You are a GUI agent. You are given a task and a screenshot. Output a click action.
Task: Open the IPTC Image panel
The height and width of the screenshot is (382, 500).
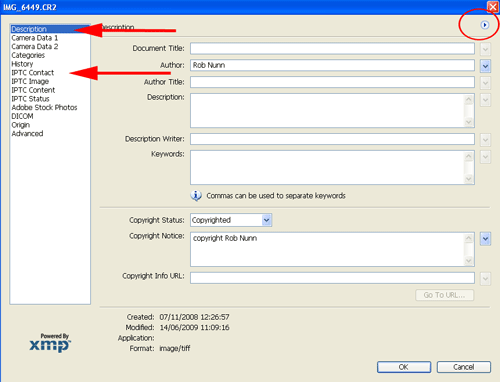coord(30,81)
